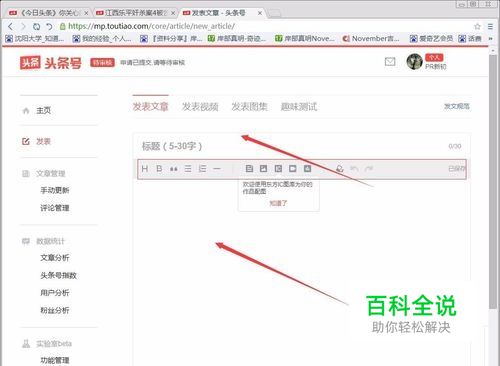Insert blockquote with quotation marks icon

click(173, 169)
